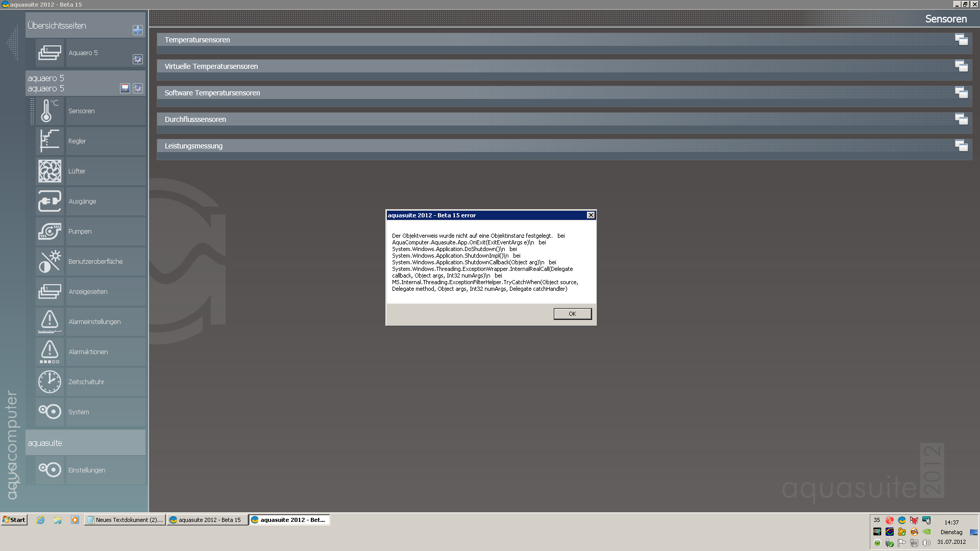
Task: Open the System menu entry
Action: pos(79,412)
